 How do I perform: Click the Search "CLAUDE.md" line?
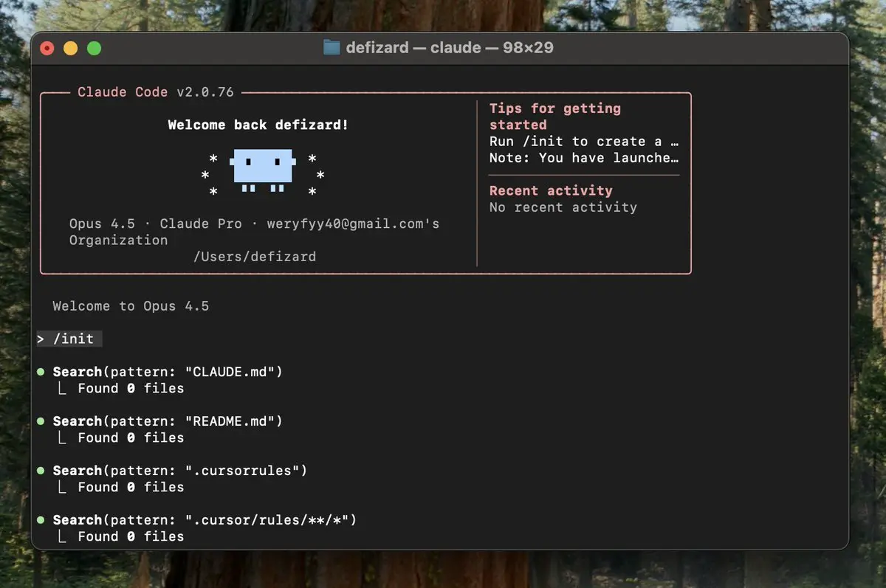pos(168,372)
